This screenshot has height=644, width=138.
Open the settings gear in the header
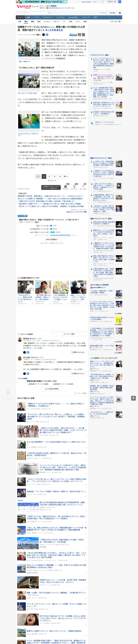coord(120,13)
